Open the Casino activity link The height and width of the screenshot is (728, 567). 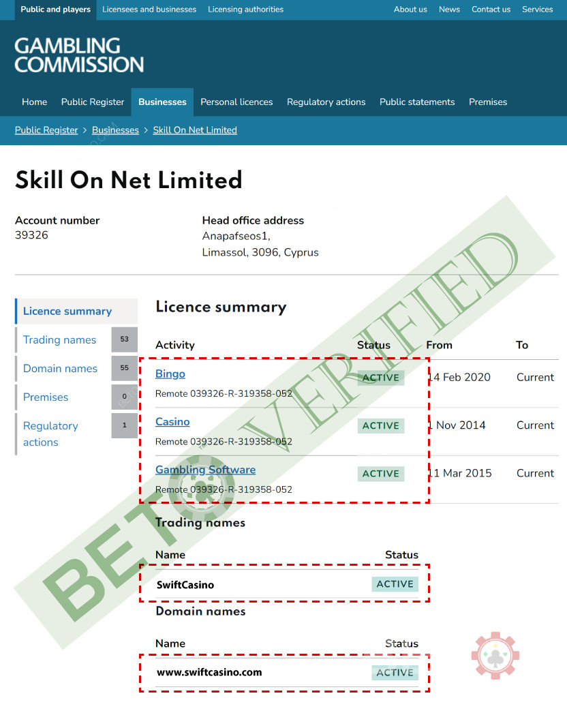pyautogui.click(x=172, y=421)
